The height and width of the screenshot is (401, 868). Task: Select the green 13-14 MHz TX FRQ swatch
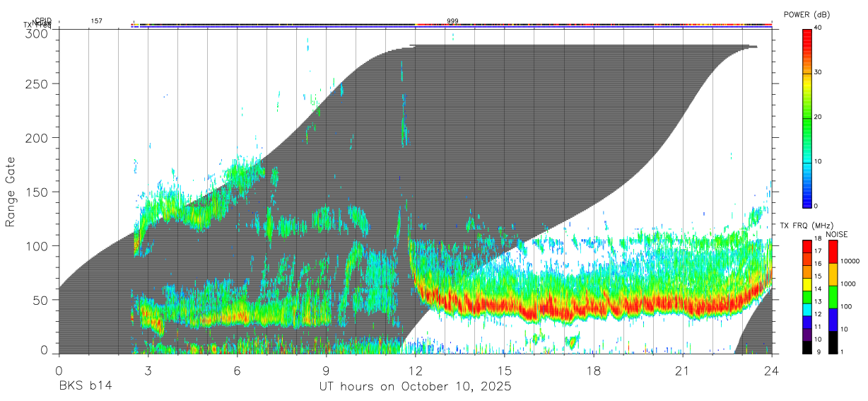(807, 298)
